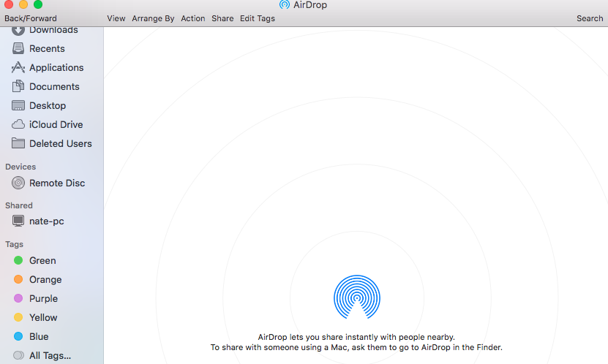Open iCloud Drive label
This screenshot has width=608, height=364.
pyautogui.click(x=56, y=124)
